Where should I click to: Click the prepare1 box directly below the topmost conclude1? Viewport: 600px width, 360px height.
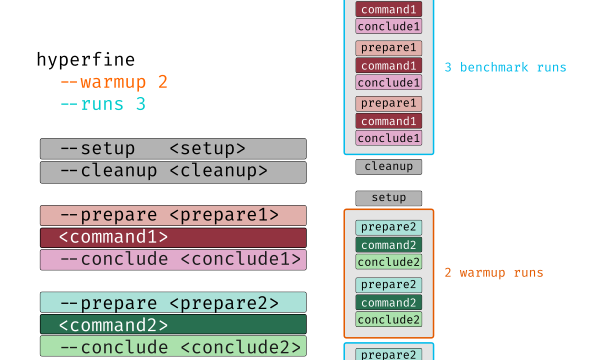388,48
